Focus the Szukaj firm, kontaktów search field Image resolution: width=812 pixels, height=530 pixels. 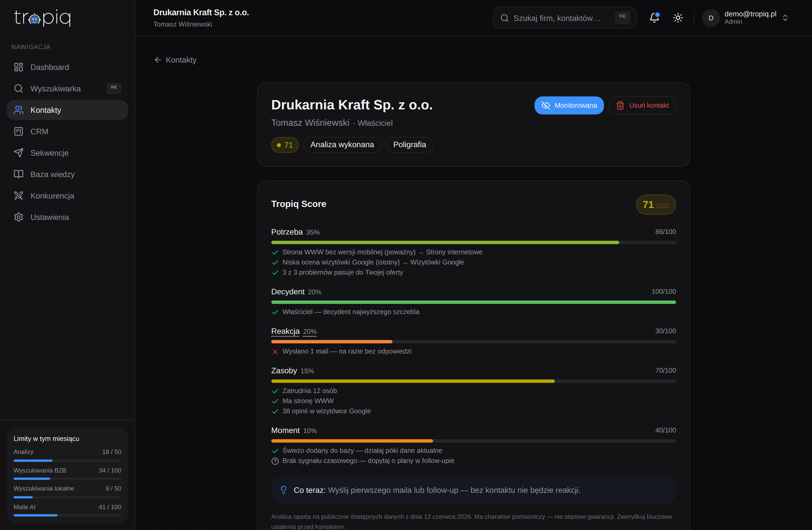[565, 18]
